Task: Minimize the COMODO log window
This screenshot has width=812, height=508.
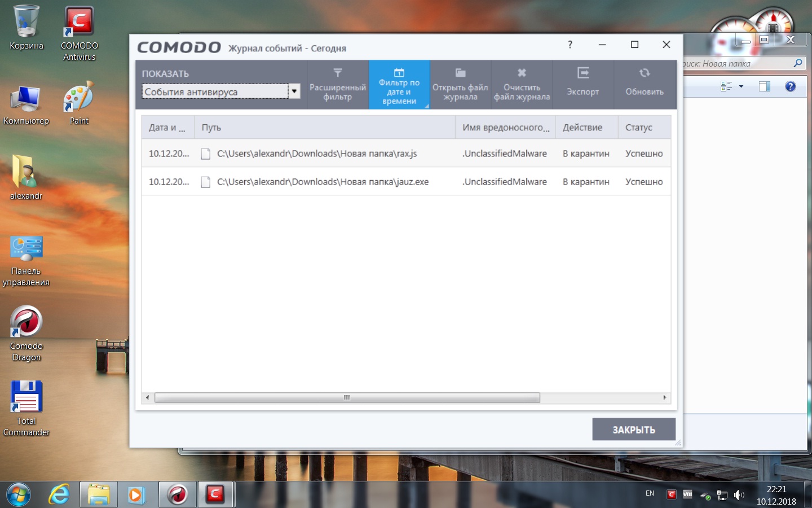Action: tap(602, 45)
